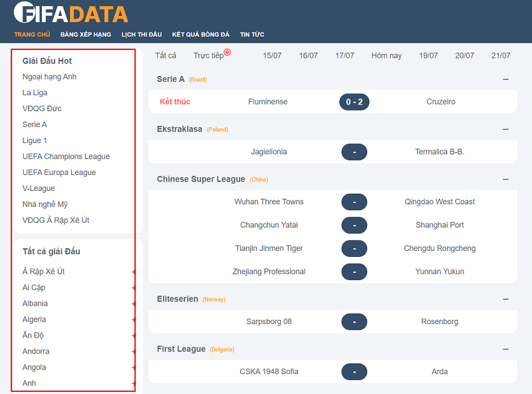This screenshot has height=394, width=532.
Task: Expand the Ai Cập country row
Action: pos(134,288)
